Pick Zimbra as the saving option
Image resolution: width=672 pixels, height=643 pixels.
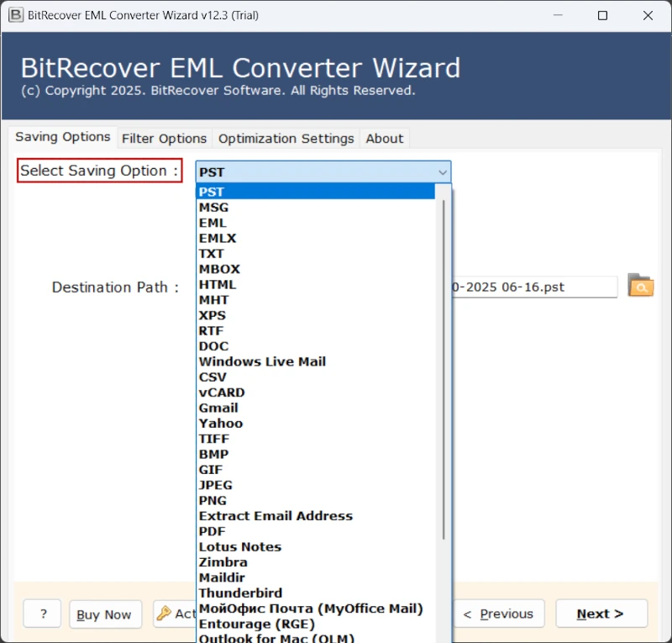(316, 562)
